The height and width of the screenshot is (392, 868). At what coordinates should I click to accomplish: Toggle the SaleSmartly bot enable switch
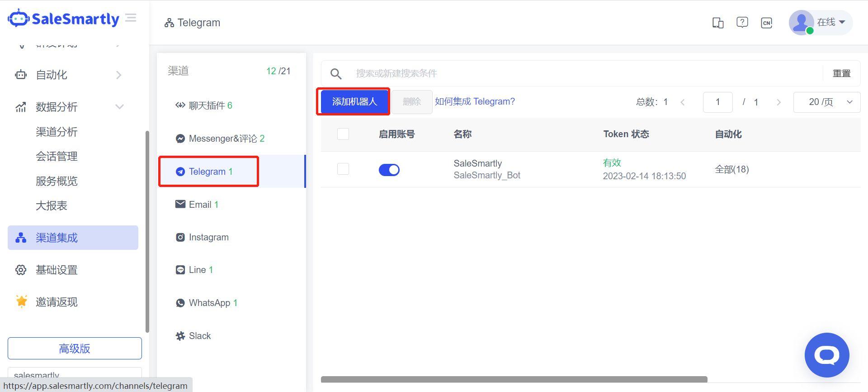[389, 170]
